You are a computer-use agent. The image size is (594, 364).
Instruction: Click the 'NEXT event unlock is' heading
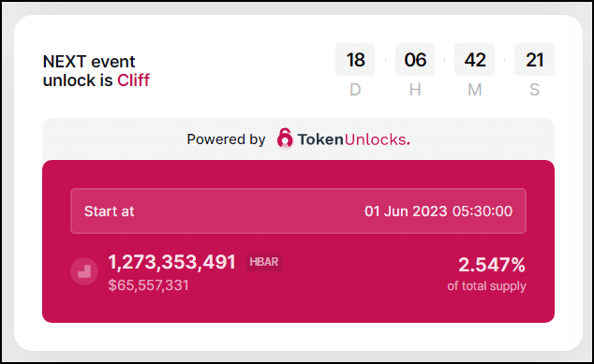coord(89,71)
